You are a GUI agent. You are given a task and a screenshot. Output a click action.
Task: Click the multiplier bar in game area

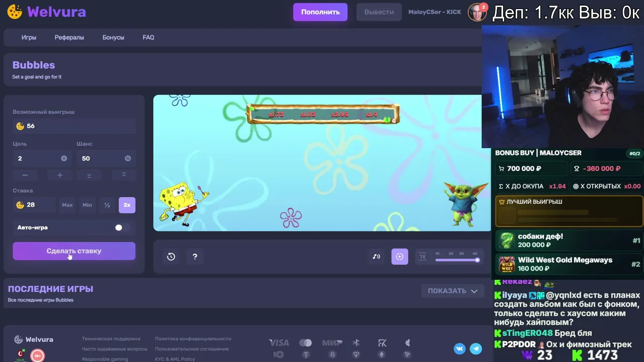tap(323, 114)
